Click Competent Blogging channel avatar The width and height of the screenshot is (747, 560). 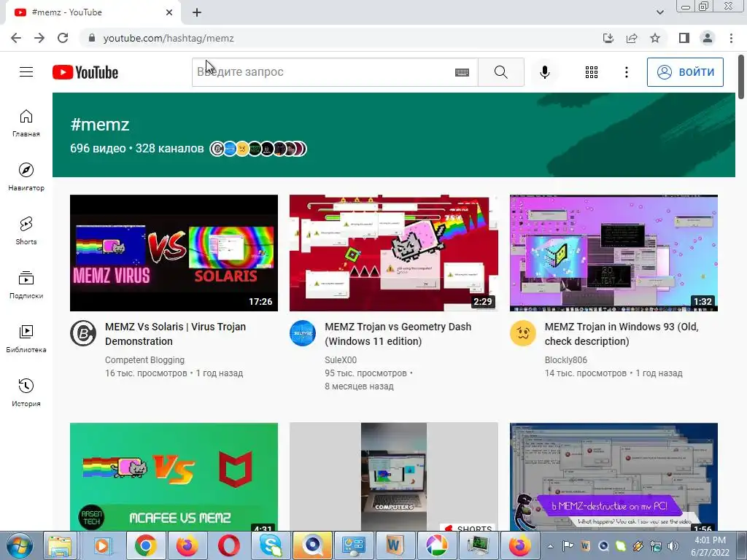[83, 333]
